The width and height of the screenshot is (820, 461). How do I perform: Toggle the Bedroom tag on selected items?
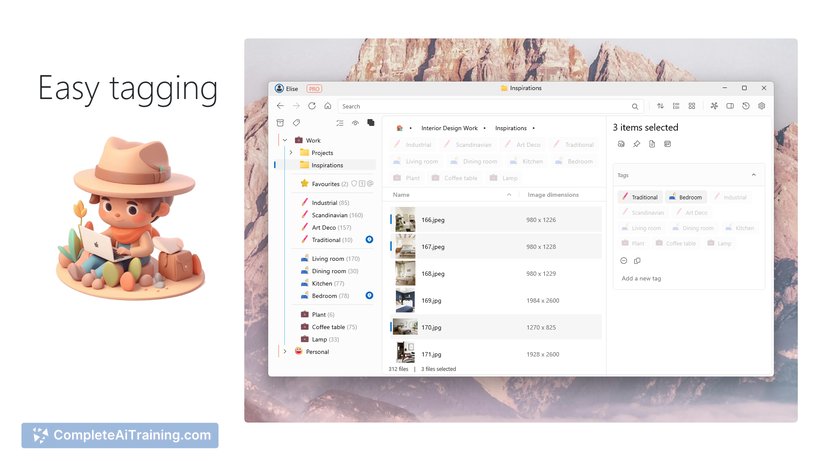686,197
